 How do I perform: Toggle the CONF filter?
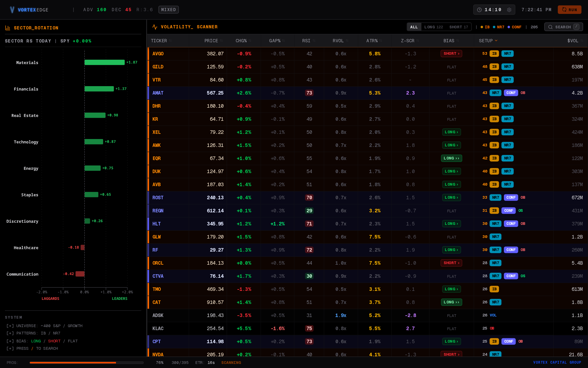pyautogui.click(x=514, y=27)
